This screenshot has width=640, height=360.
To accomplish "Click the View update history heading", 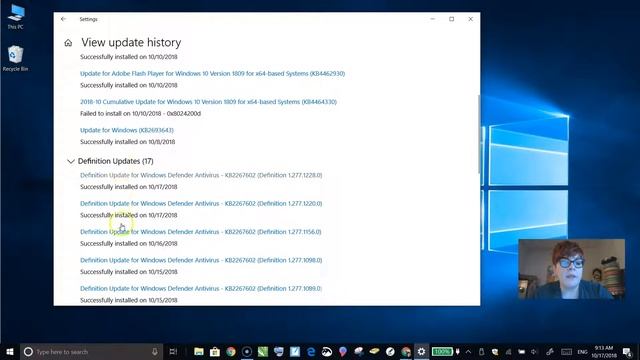I will pos(131,42).
